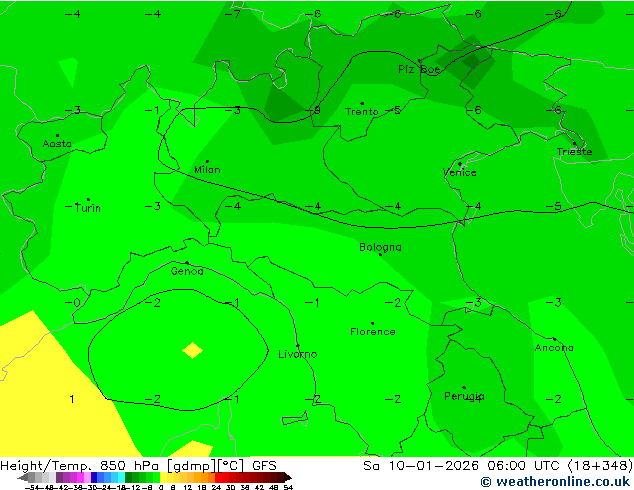The height and width of the screenshot is (490, 634).
Task: Click the Turin city label
Action: (88, 208)
